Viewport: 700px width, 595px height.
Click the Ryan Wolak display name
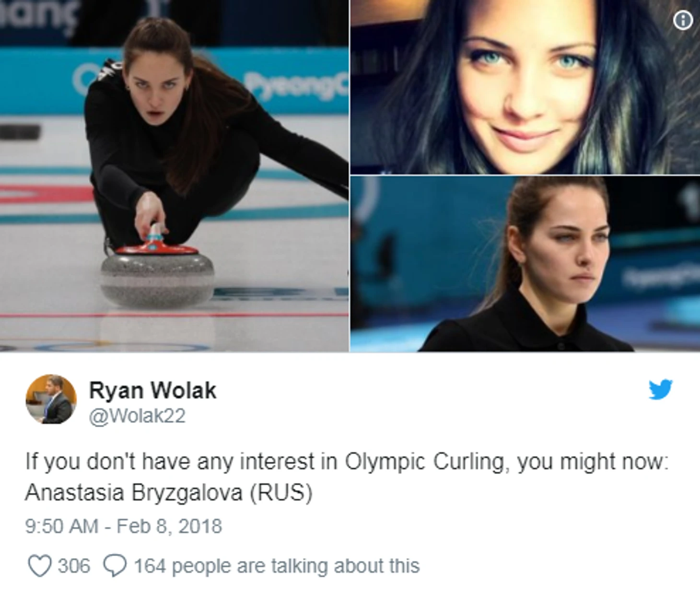pos(152,390)
